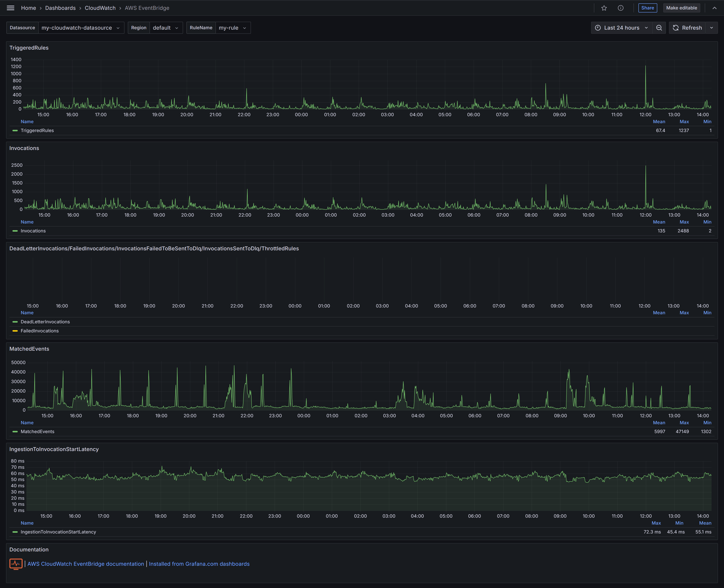Image resolution: width=724 pixels, height=588 pixels.
Task: Click the EventBridge documentation logo icon
Action: (16, 564)
